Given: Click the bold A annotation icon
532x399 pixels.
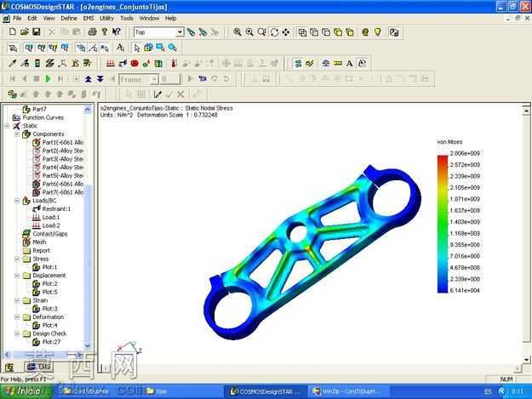Looking at the screenshot, I should click(x=350, y=63).
